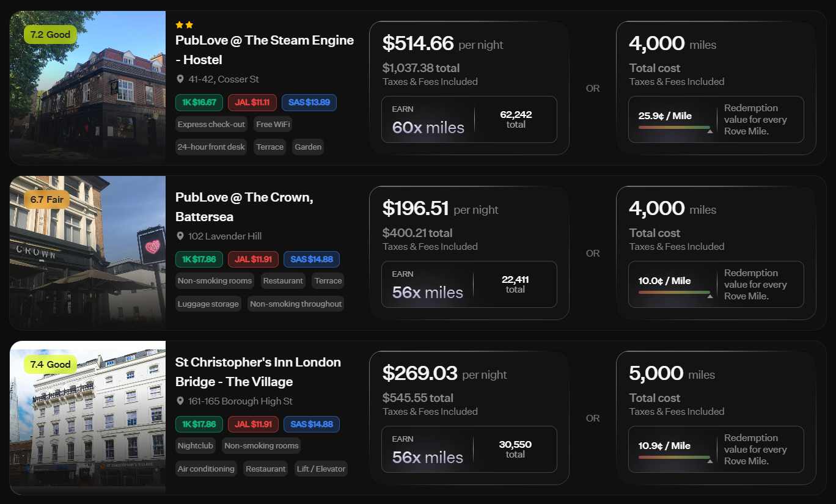
Task: Click the two-star rating above PubLove Steam Engine
Action: tap(184, 25)
